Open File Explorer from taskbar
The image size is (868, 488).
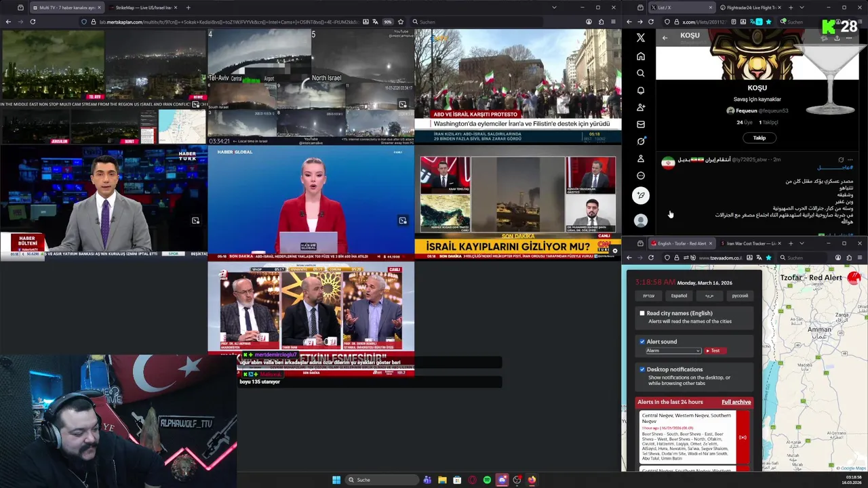click(x=442, y=480)
